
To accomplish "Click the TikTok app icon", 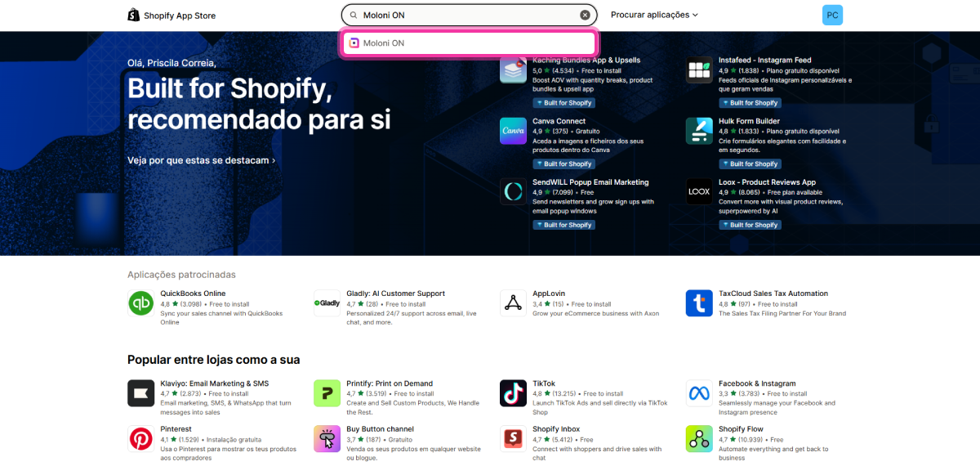I will pyautogui.click(x=513, y=393).
